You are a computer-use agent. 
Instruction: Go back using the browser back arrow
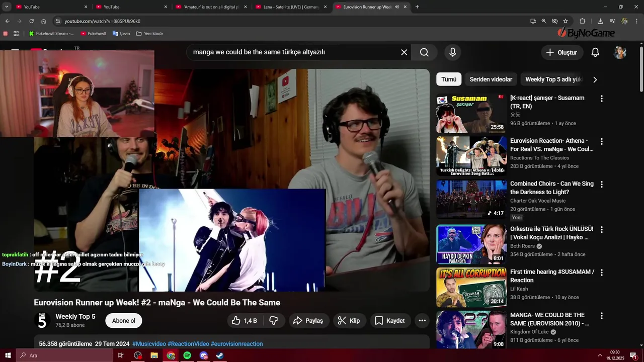[x=7, y=21]
